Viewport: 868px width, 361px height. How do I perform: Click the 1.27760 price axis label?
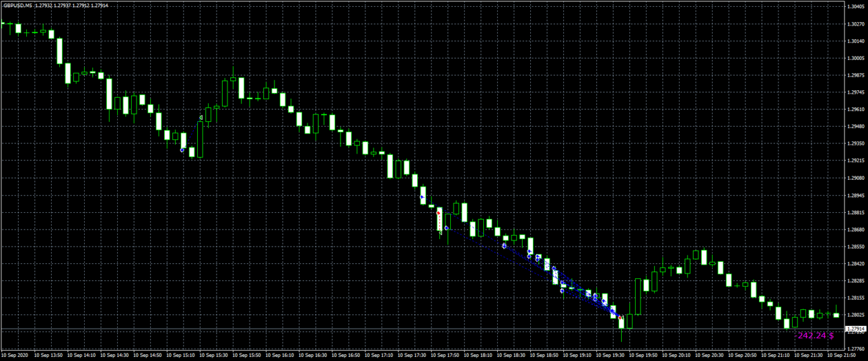point(855,349)
